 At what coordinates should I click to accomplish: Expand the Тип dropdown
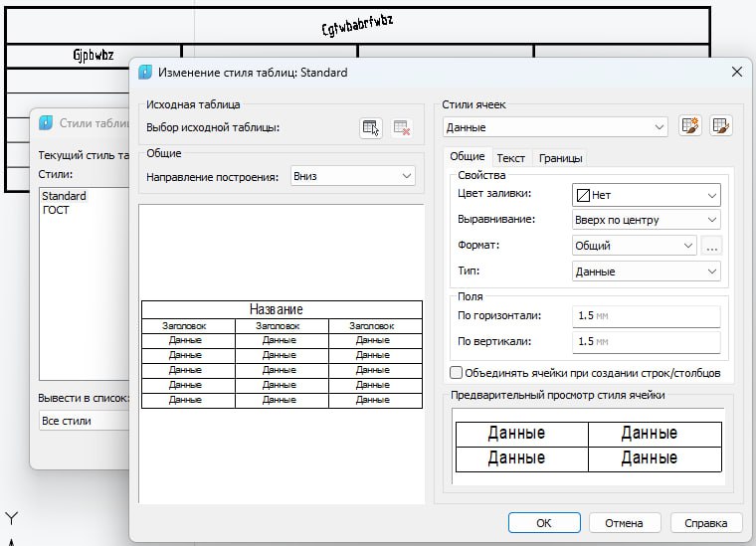(646, 272)
